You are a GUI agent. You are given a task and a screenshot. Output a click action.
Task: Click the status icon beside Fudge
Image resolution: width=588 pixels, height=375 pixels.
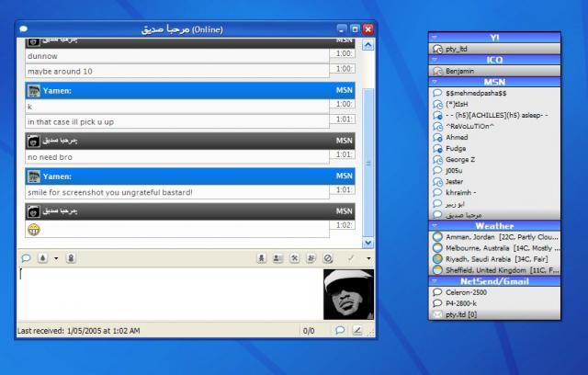(437, 149)
